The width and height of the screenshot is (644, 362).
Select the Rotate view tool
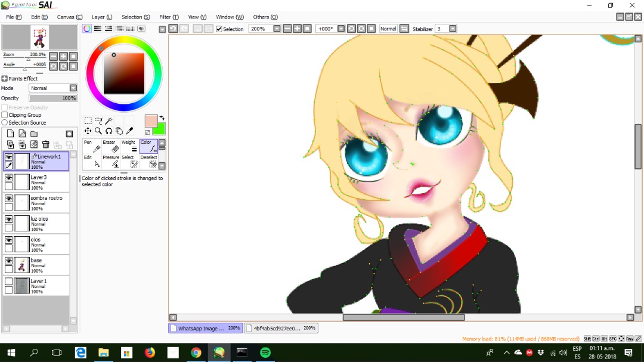coord(109,131)
